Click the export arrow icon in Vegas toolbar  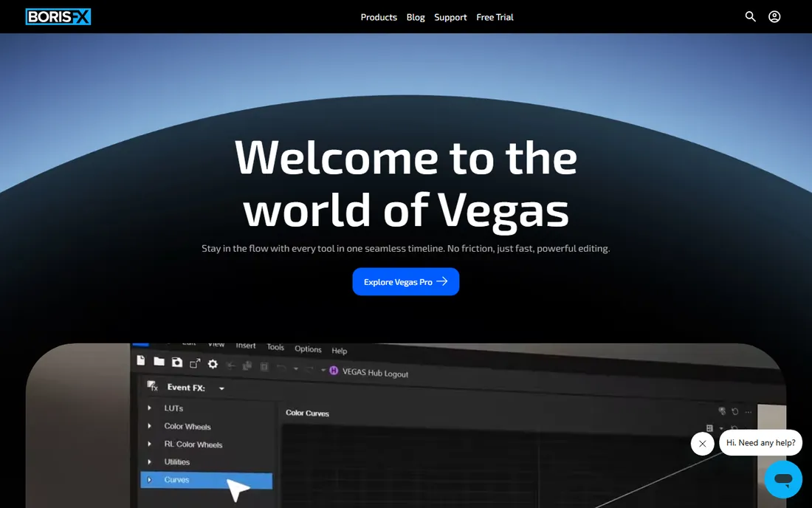coord(195,363)
